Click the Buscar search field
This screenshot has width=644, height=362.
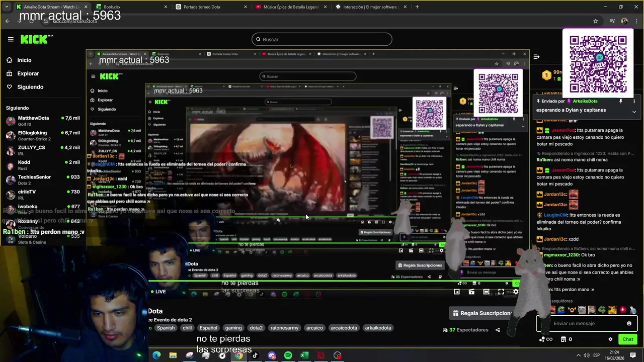click(x=322, y=39)
